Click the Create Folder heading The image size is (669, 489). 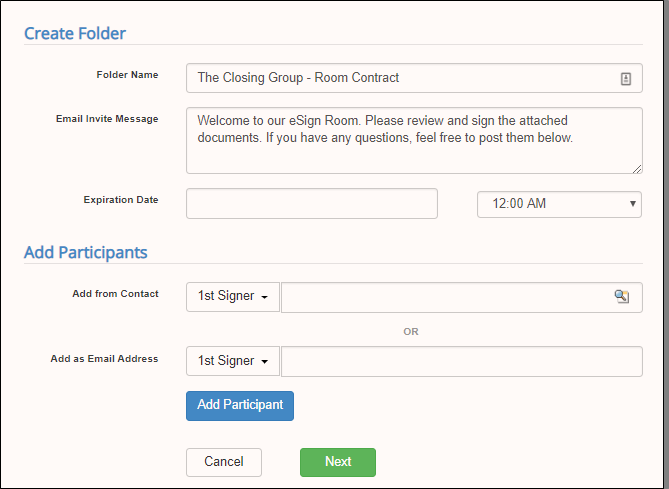[x=75, y=33]
